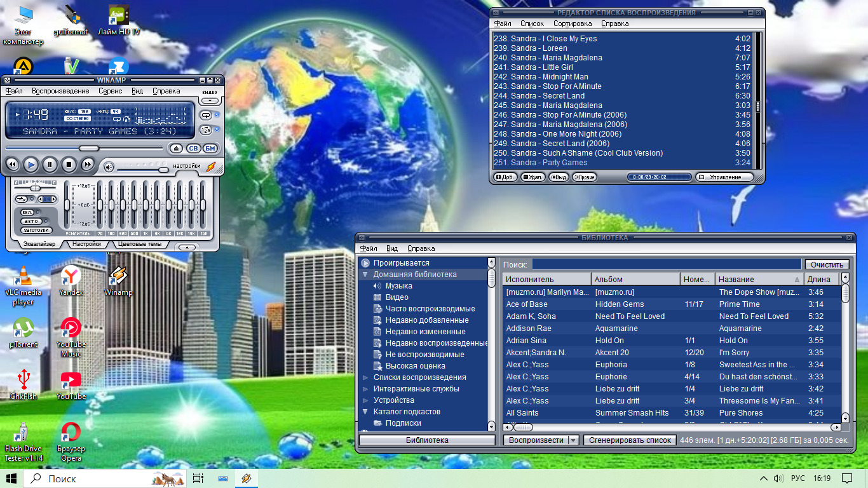Expand Устройства tree node
This screenshot has width=868, height=488.
click(x=365, y=400)
